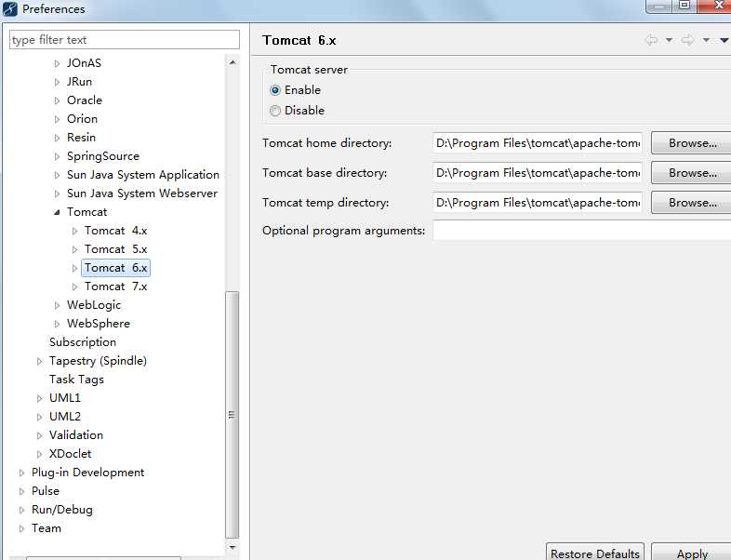Browse for Tomcat base directory
Image resolution: width=731 pixels, height=560 pixels.
(692, 173)
